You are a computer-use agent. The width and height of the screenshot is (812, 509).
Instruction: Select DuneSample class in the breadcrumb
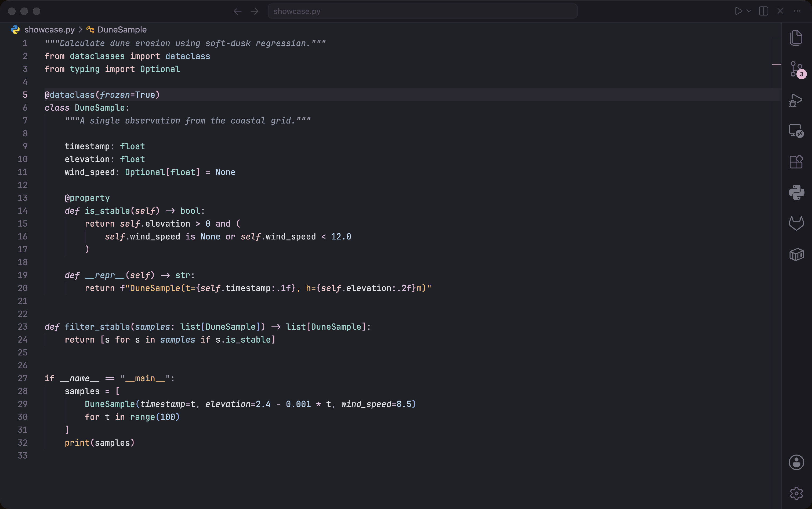click(x=122, y=30)
